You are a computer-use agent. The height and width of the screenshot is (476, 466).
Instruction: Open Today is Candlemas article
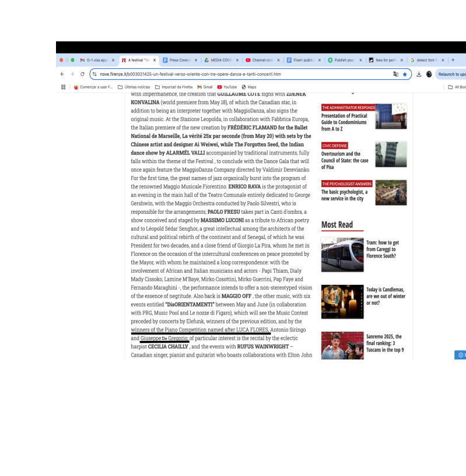[386, 296]
